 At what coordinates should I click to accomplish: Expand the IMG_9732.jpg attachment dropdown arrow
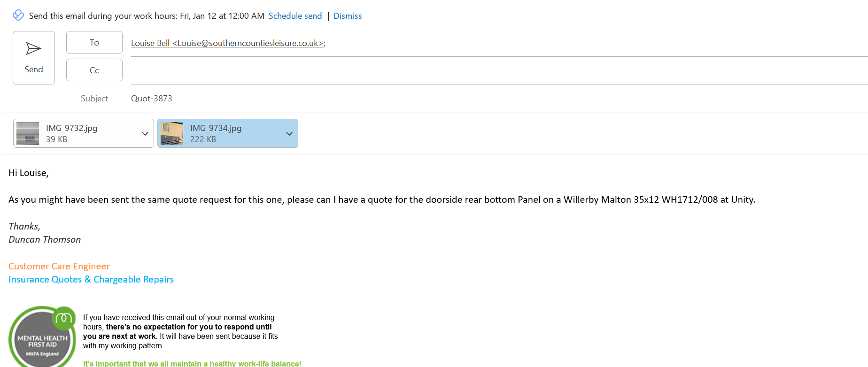tap(145, 134)
